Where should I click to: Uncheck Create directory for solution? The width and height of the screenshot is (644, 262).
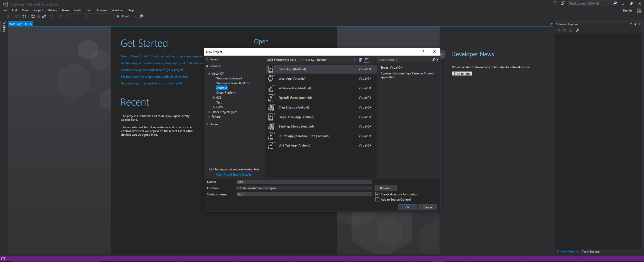click(x=377, y=194)
